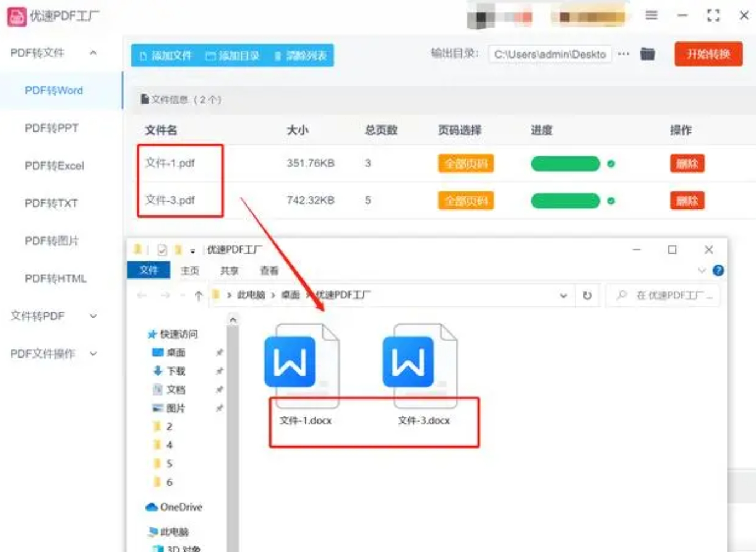Select PDF转HTML in the sidebar

coord(55,278)
